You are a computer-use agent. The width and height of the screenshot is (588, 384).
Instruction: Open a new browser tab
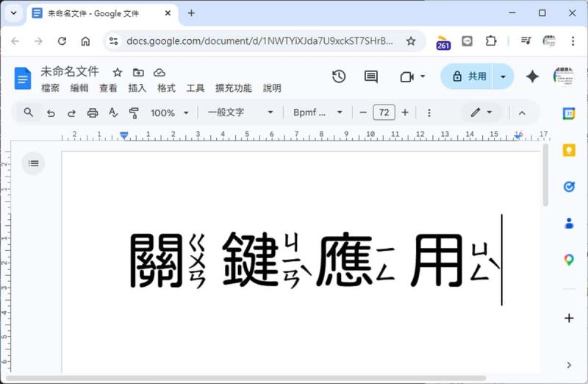tap(191, 13)
